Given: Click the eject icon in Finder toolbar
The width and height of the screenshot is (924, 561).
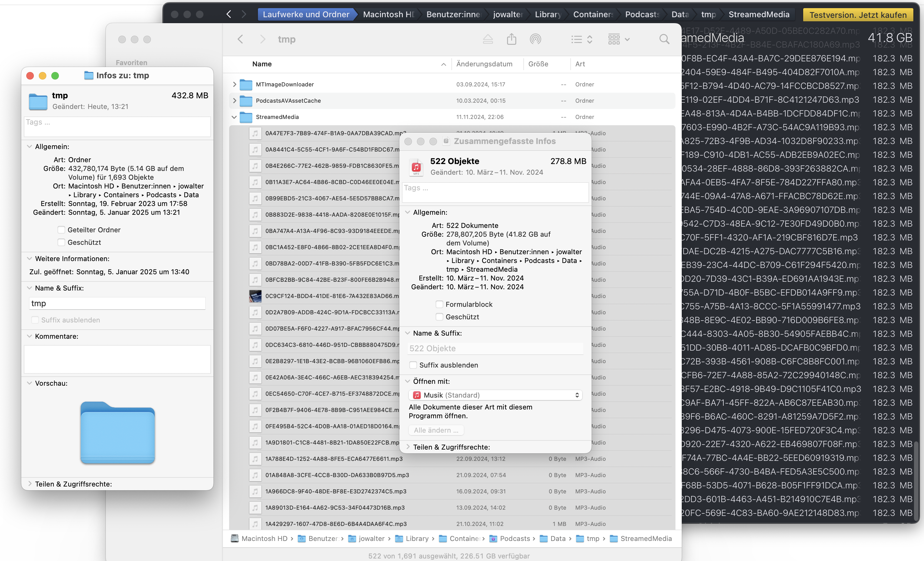Looking at the screenshot, I should tap(487, 39).
